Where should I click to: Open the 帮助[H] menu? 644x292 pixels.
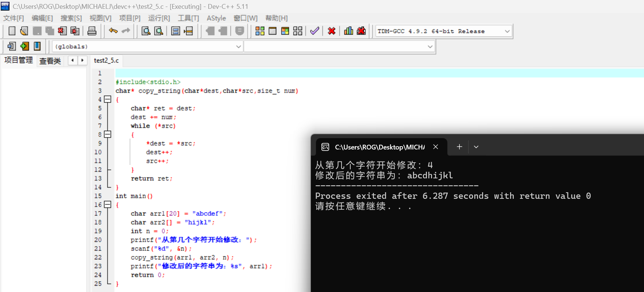(276, 18)
